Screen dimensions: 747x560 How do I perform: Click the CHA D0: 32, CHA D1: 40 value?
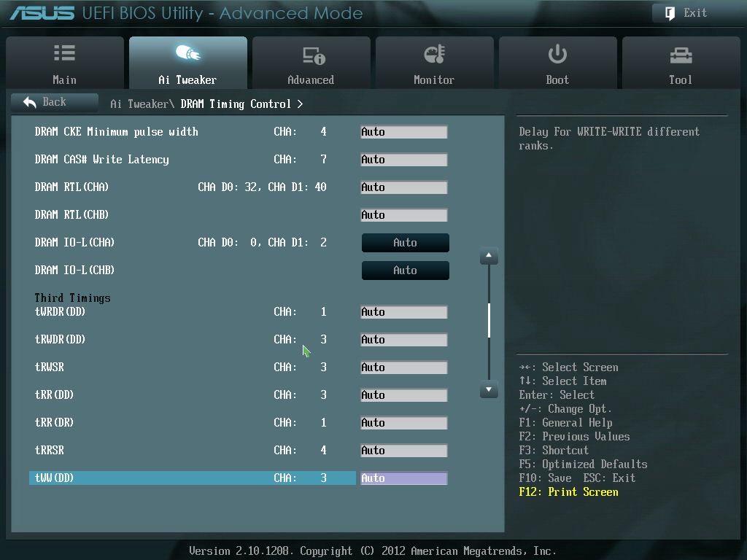262,187
